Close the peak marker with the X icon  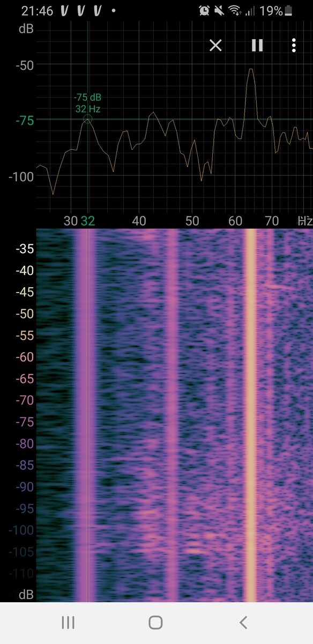point(215,45)
